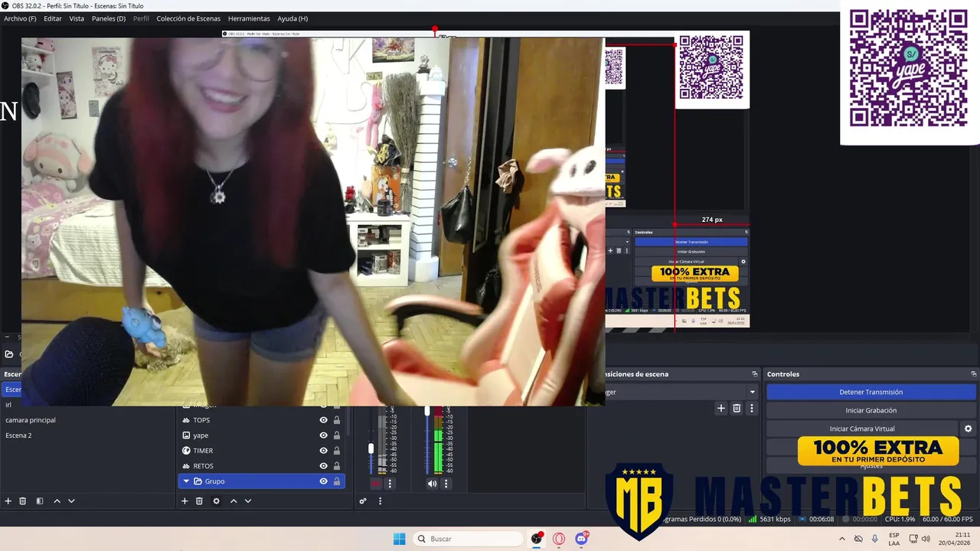The height and width of the screenshot is (551, 980).
Task: Open the Herramientas menu
Action: pos(249,18)
